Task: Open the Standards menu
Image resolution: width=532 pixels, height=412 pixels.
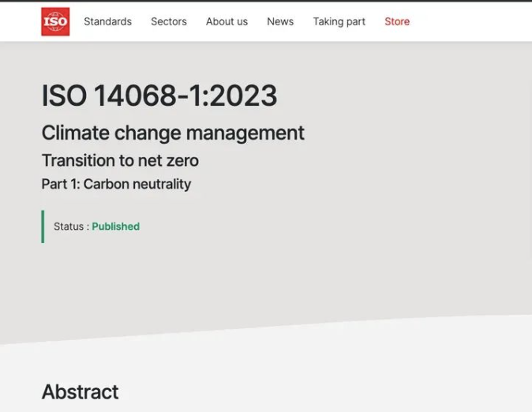Action: [x=107, y=21]
